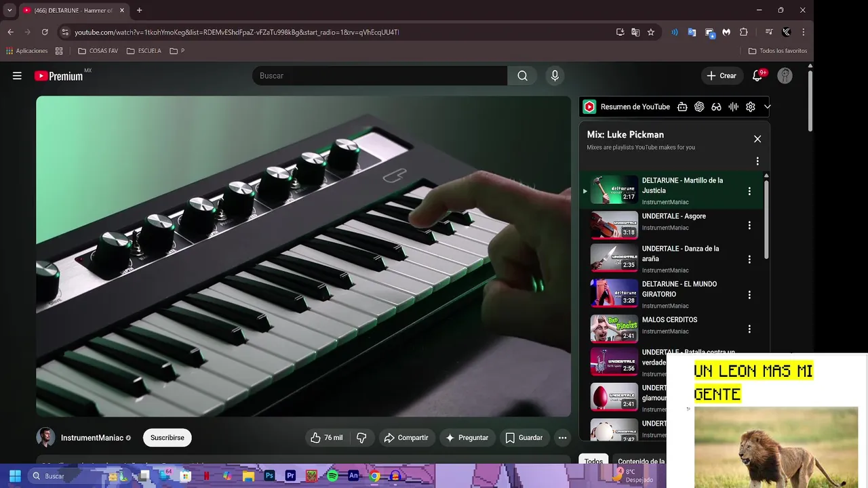The height and width of the screenshot is (488, 868).
Task: Open Adobe Animate from the taskbar
Action: tap(353, 476)
